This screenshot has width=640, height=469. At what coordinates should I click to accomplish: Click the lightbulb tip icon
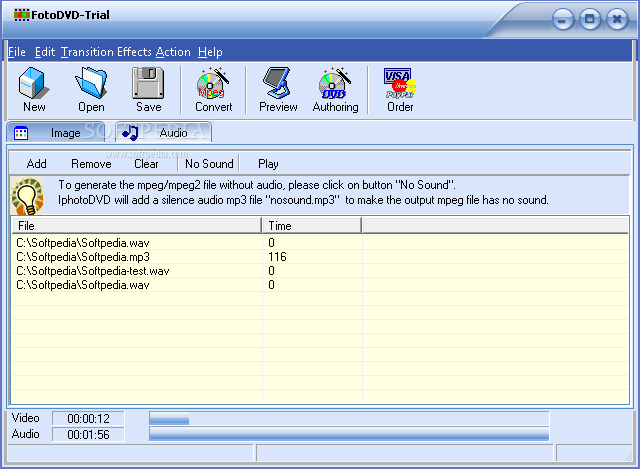[27, 196]
